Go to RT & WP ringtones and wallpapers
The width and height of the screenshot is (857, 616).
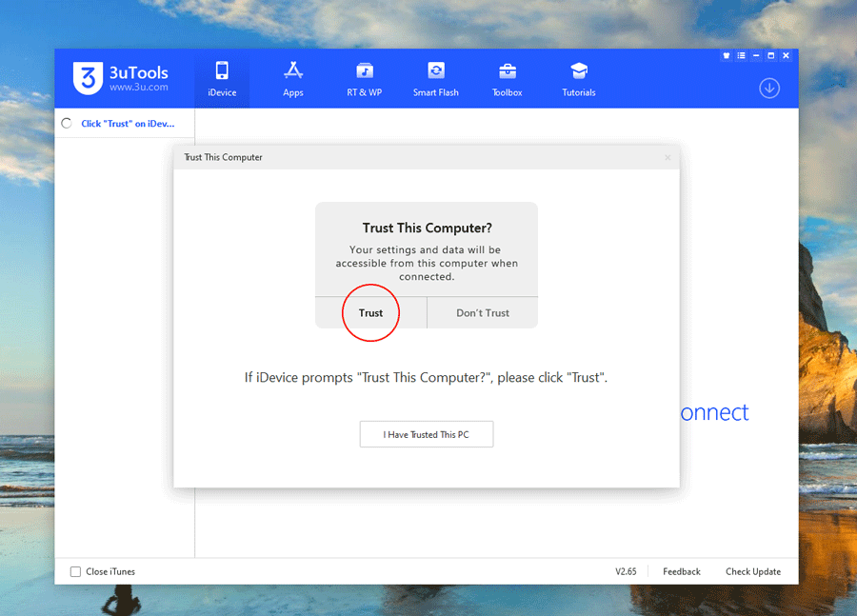364,79
